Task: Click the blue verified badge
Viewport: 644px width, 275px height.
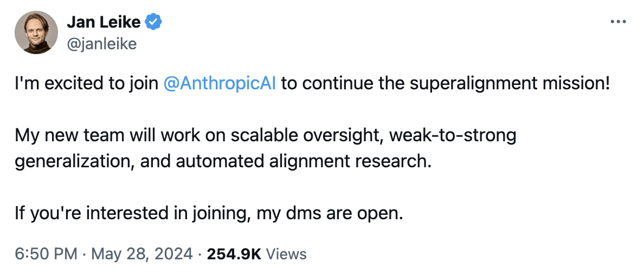Action: click(x=154, y=22)
